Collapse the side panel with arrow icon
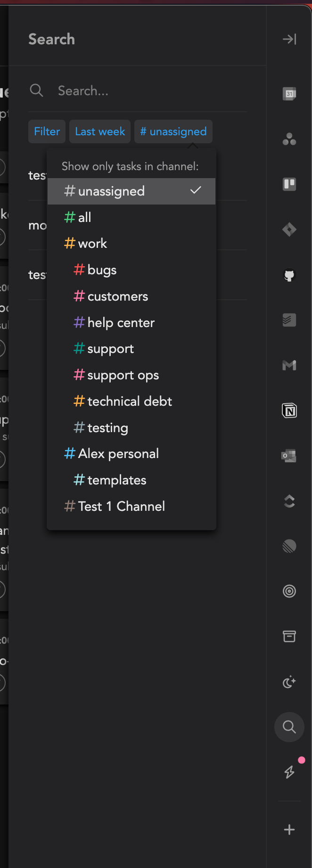The image size is (312, 868). pyautogui.click(x=289, y=39)
